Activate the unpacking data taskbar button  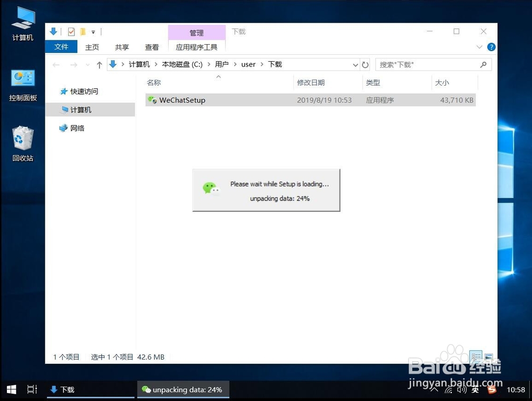[x=183, y=389]
